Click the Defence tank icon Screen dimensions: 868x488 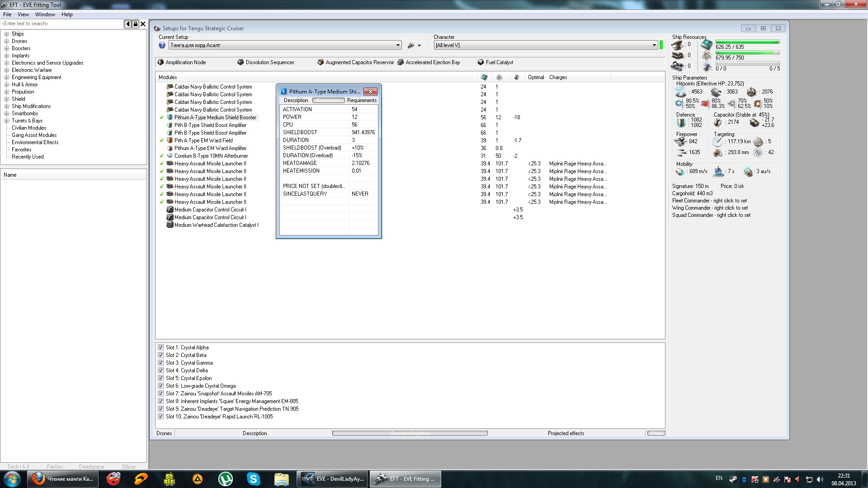(x=681, y=122)
